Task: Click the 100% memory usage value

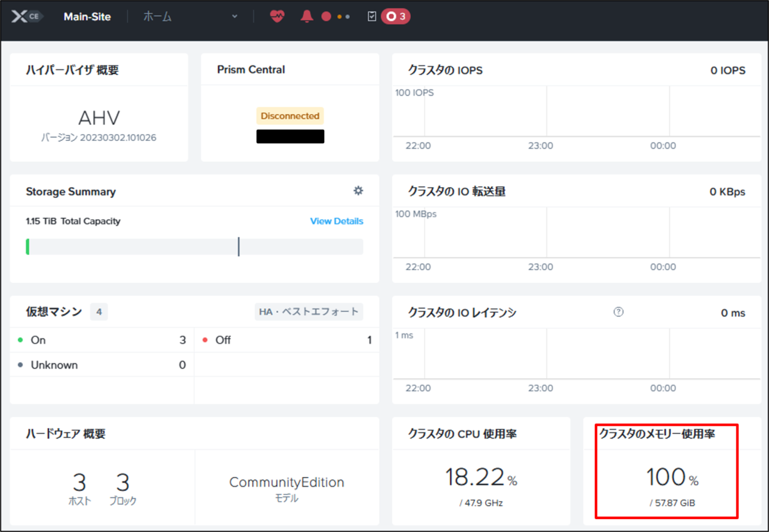Action: click(x=672, y=478)
